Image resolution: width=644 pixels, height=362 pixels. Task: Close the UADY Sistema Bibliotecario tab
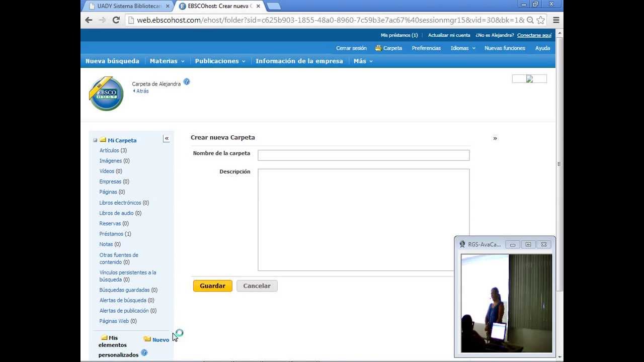click(168, 6)
